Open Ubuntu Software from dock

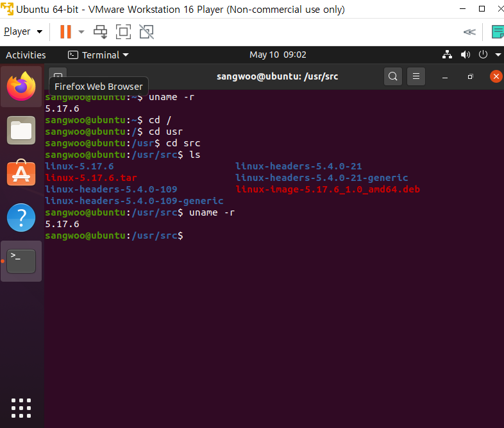pyautogui.click(x=21, y=173)
